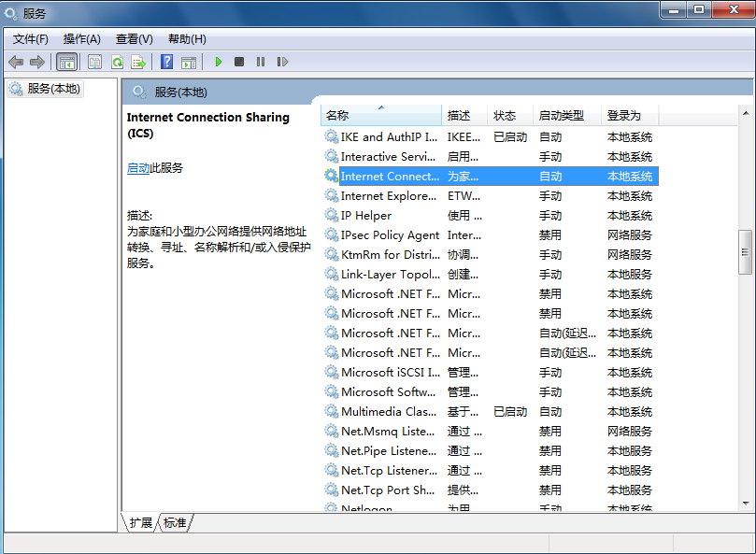Navigate forward with the right arrow icon
Image resolution: width=756 pixels, height=554 pixels.
point(36,62)
